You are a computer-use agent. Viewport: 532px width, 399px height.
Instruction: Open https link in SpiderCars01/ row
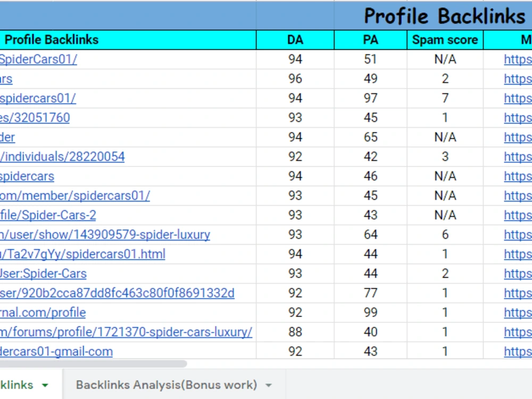click(x=518, y=60)
